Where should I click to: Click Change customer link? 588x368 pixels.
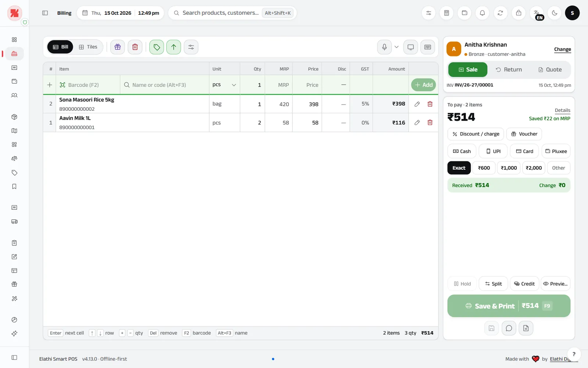pyautogui.click(x=563, y=49)
